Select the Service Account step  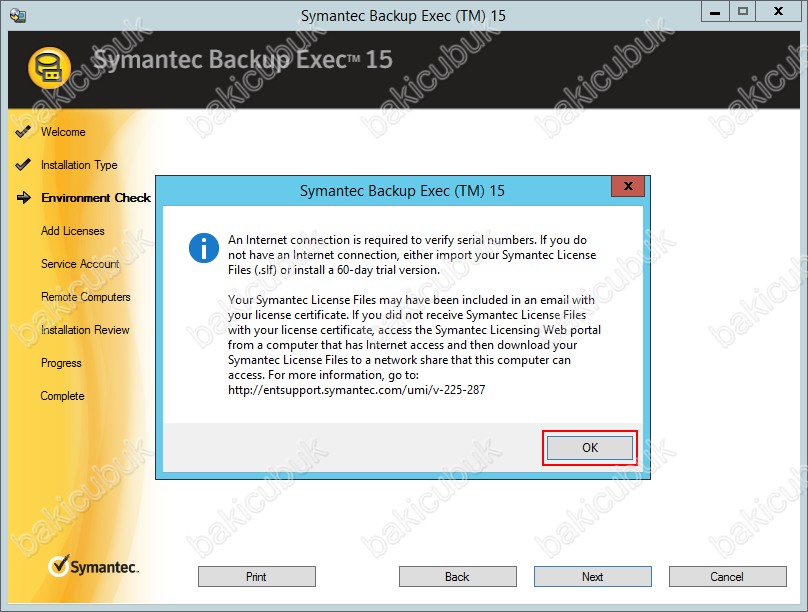tap(80, 264)
